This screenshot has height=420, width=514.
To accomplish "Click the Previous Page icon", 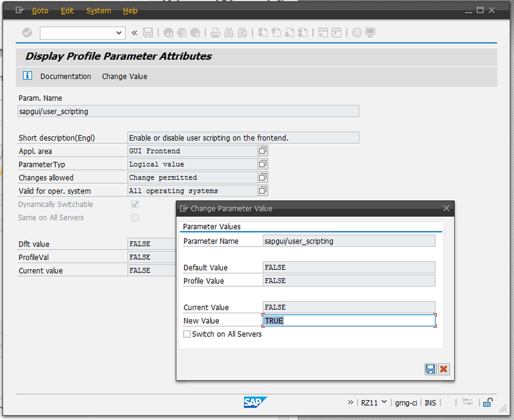I will pos(276,33).
